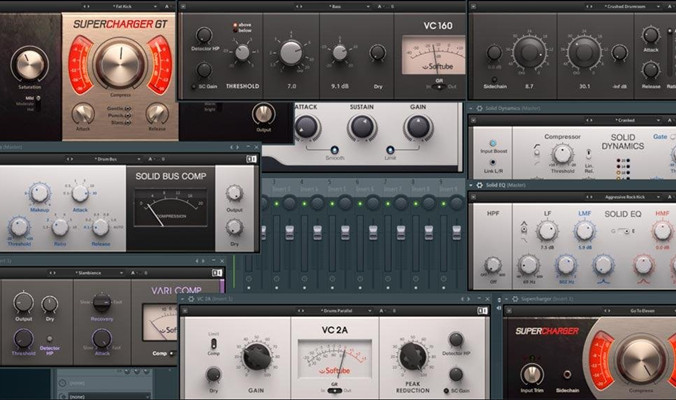The height and width of the screenshot is (400, 676).
Task: Collapse the Solid Dynamics (Master) plugin window arrow
Action: coord(471,108)
